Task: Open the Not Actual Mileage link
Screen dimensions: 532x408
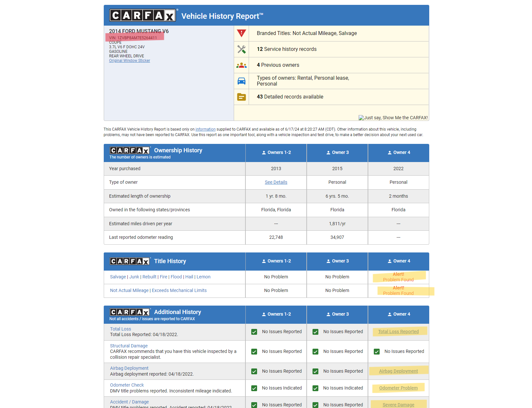Action: coord(129,290)
